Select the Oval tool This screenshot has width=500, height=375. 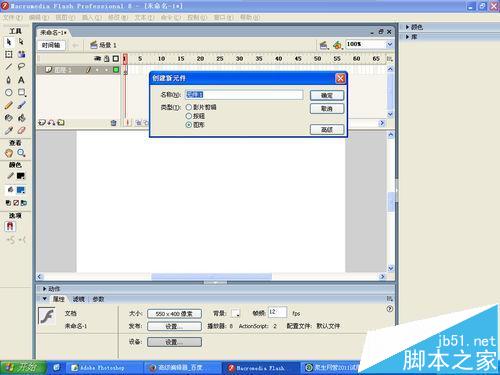(9, 92)
